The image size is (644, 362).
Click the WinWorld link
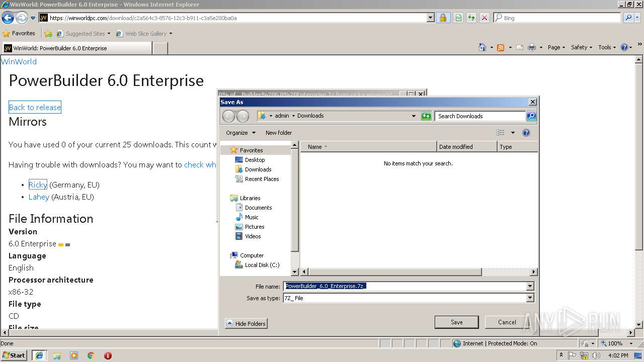(19, 61)
